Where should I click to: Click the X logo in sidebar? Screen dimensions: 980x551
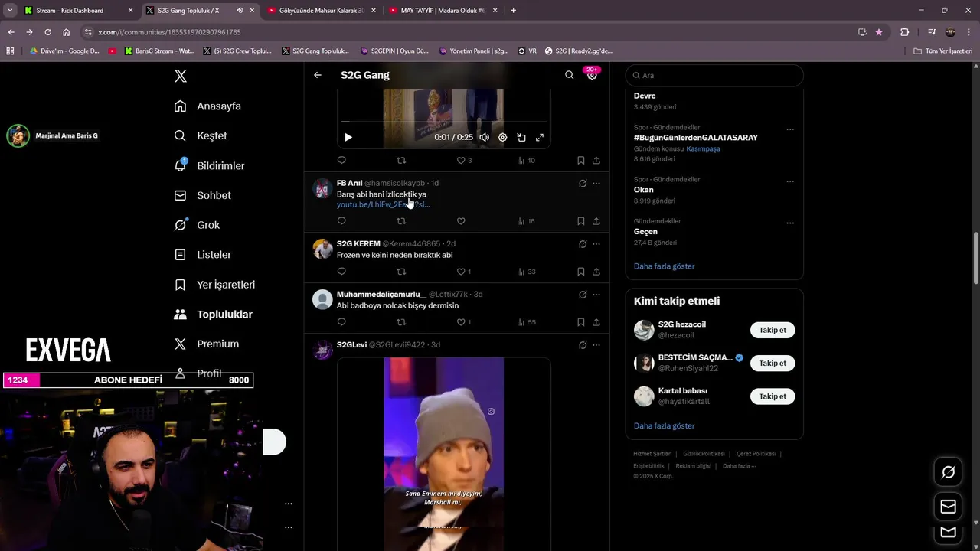pos(181,76)
